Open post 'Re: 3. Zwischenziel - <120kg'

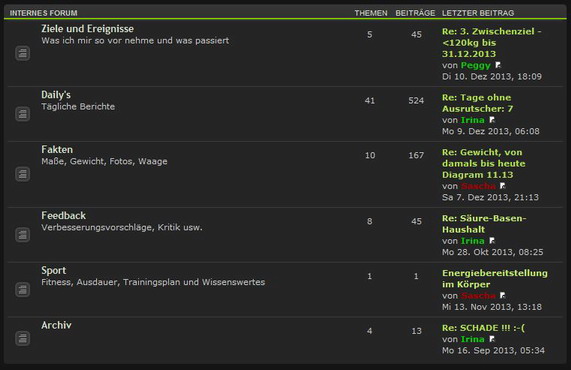pos(492,43)
